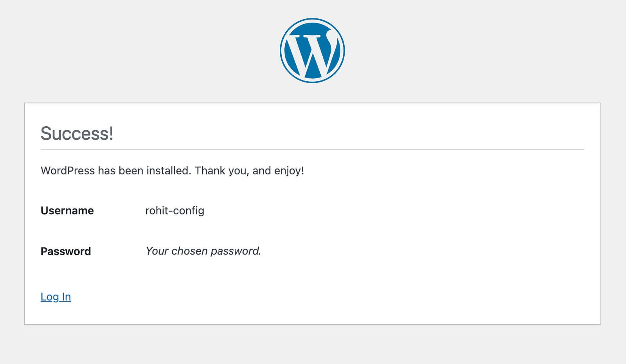Click the italic 'Your chosen password.' text
The image size is (626, 364).
pyautogui.click(x=203, y=251)
